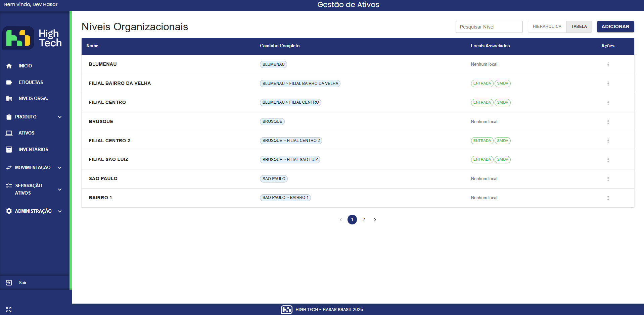Open actions menu for BRUSQUE row
This screenshot has height=315, width=644.
[x=608, y=122]
